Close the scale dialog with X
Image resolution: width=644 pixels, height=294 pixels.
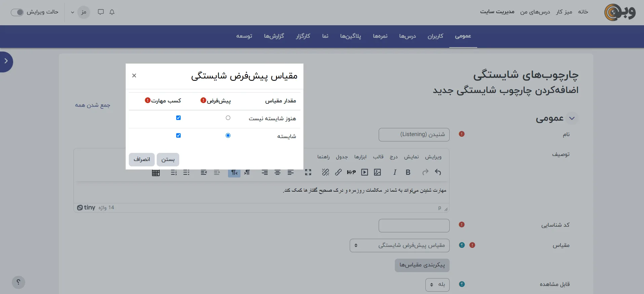134,75
